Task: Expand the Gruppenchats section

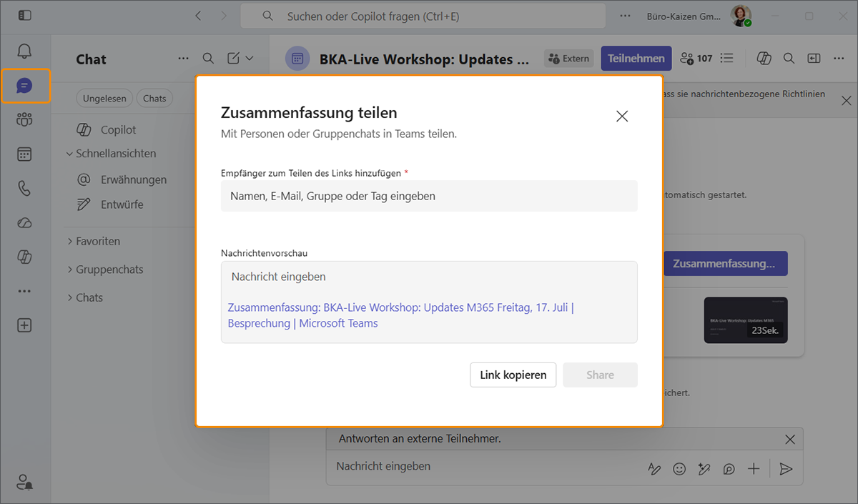Action: tap(104, 270)
